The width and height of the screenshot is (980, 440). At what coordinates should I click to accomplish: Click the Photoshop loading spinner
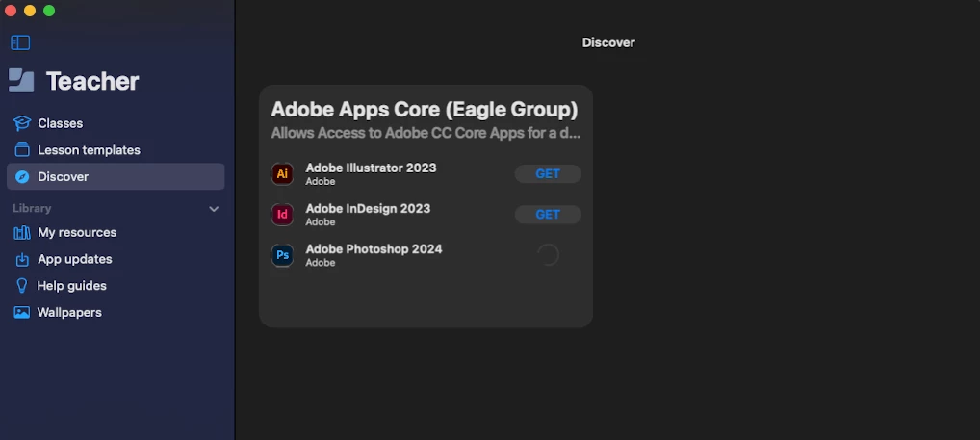point(548,255)
